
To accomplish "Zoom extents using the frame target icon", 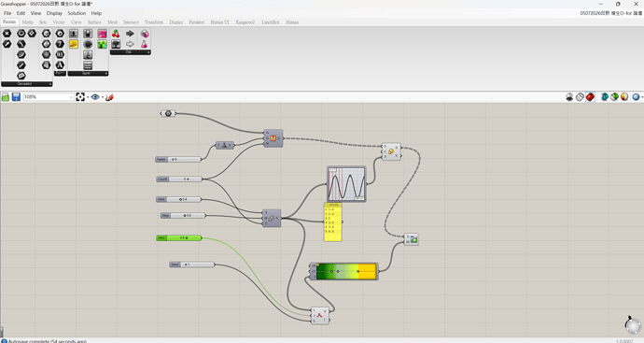I will pyautogui.click(x=80, y=97).
